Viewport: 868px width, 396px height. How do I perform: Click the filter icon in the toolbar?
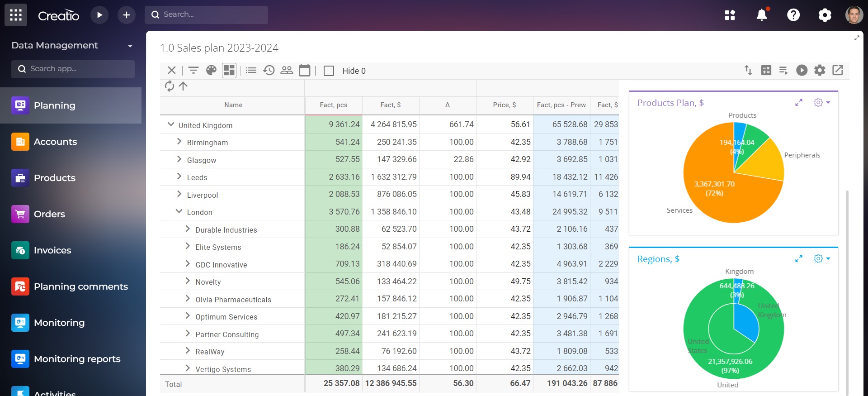point(193,70)
